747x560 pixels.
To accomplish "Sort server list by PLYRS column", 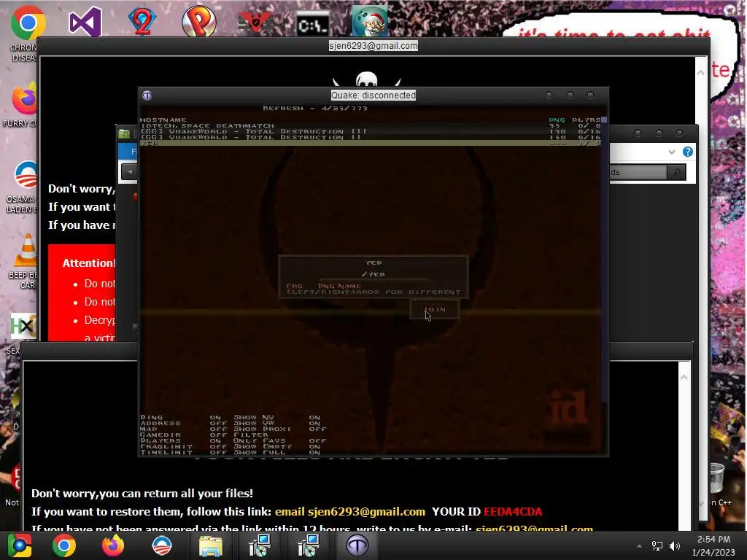I will coord(586,120).
